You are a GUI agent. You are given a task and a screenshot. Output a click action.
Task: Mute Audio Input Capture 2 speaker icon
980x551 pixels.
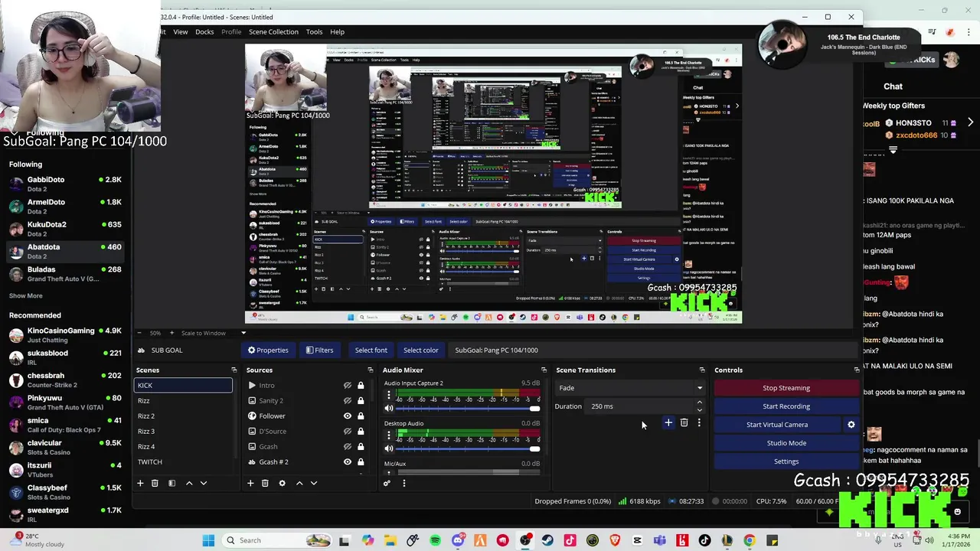click(388, 408)
